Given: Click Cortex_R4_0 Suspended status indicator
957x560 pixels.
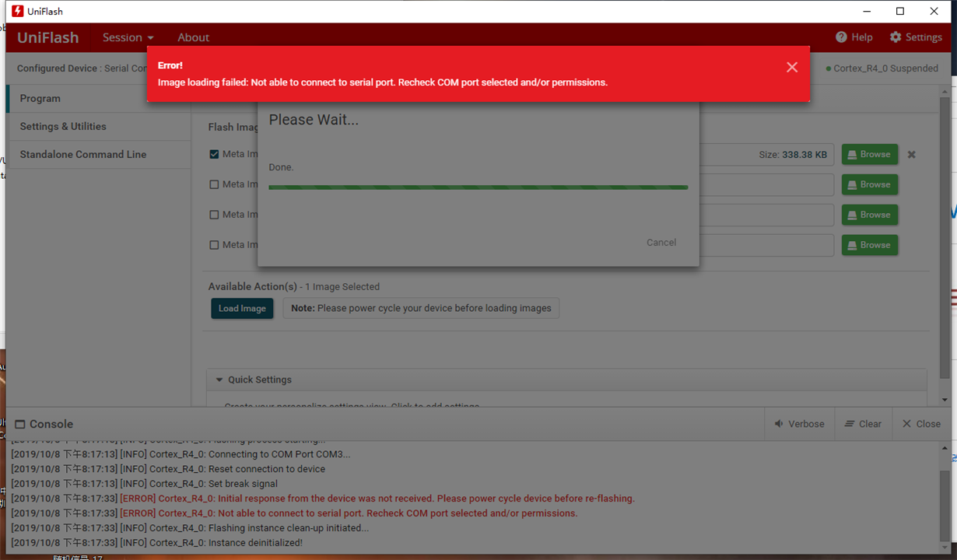Looking at the screenshot, I should click(882, 68).
